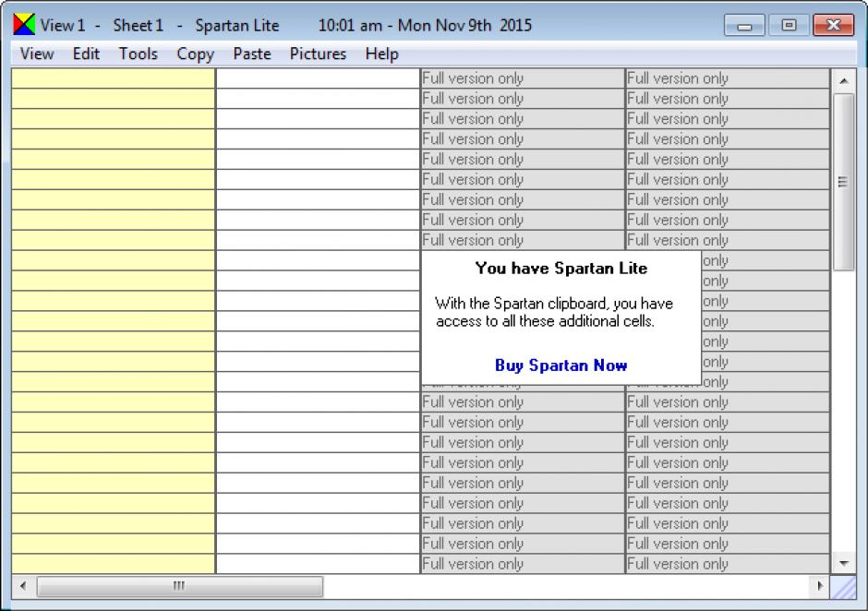Click the vertical scrollbar up arrow
Image resolution: width=868 pixels, height=611 pixels.
[844, 81]
